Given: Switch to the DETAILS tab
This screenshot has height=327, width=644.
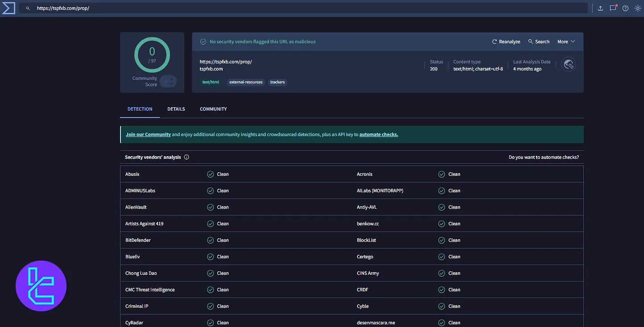Looking at the screenshot, I should click(x=176, y=109).
